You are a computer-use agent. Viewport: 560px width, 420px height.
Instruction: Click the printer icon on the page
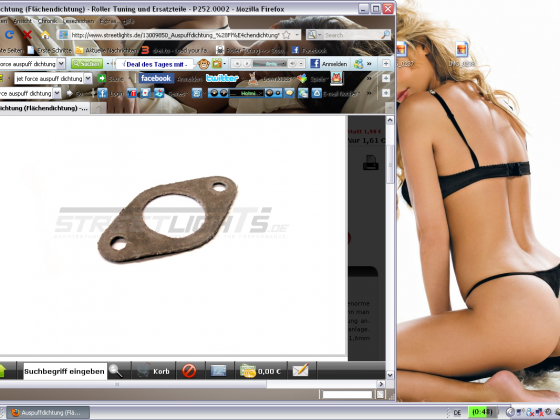(x=370, y=162)
